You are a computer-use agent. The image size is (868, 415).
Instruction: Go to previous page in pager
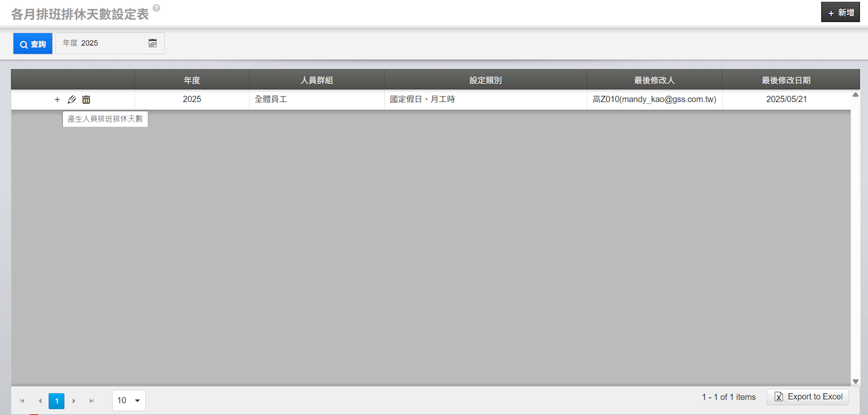[40, 401]
